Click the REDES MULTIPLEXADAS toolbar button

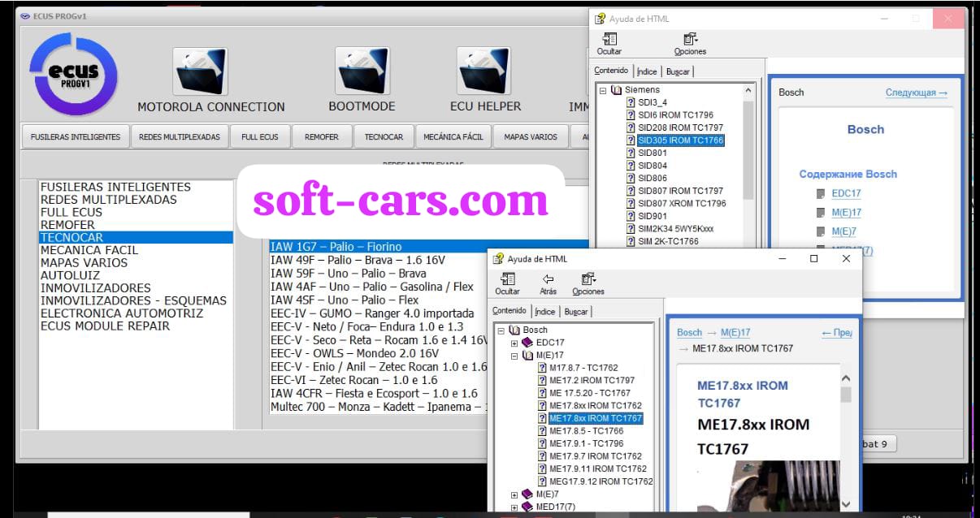(x=180, y=137)
